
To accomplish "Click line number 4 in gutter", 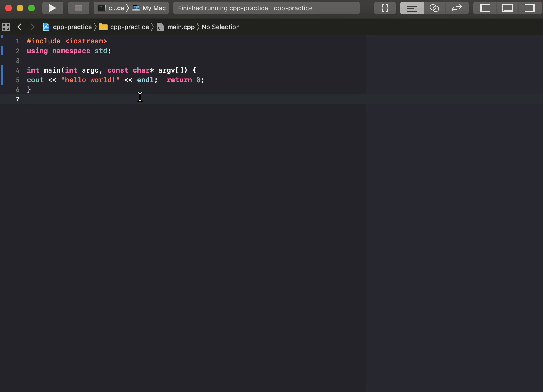I will 17,70.
